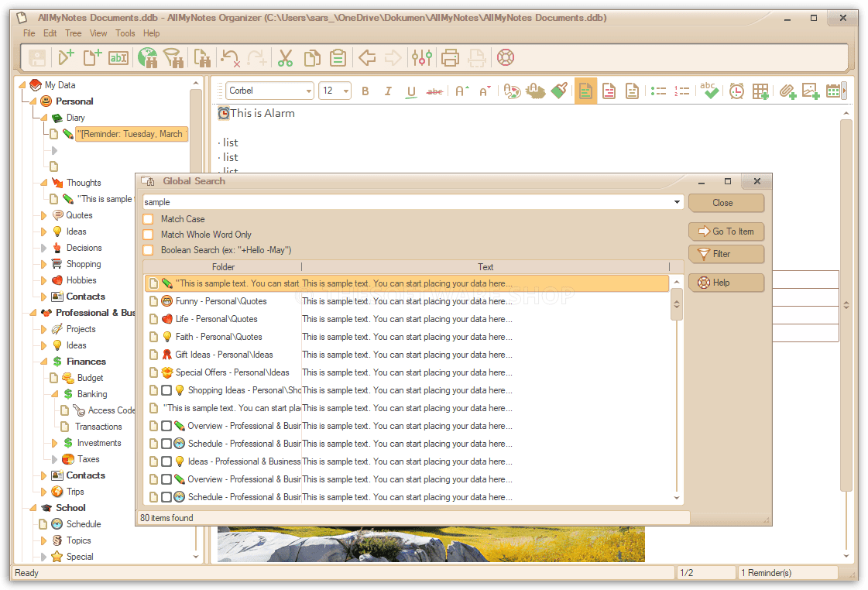Click the attach file paperclip icon
The height and width of the screenshot is (590, 868).
[787, 91]
